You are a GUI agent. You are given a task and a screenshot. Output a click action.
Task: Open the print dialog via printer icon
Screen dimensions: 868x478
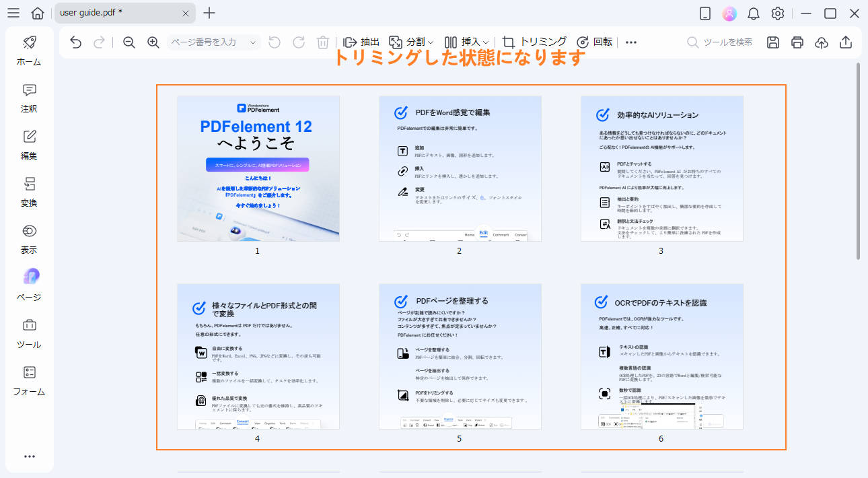(797, 42)
